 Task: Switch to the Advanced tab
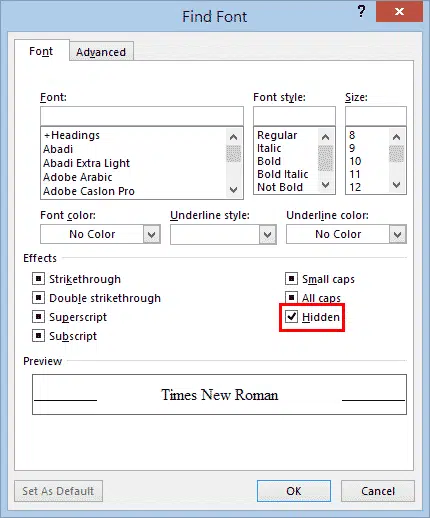pyautogui.click(x=101, y=52)
